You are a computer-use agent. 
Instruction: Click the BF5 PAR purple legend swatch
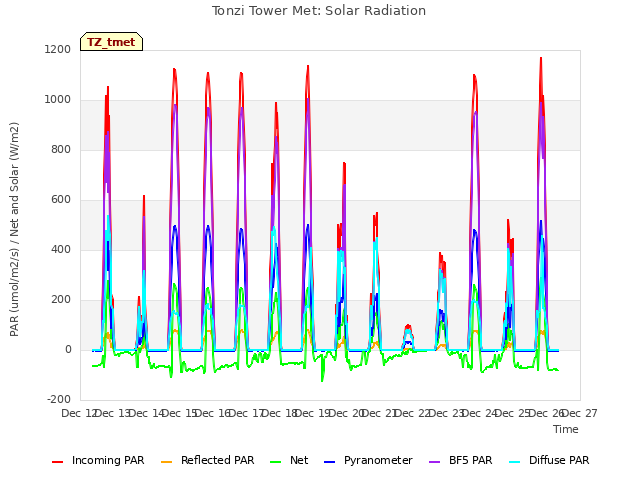[x=435, y=462]
